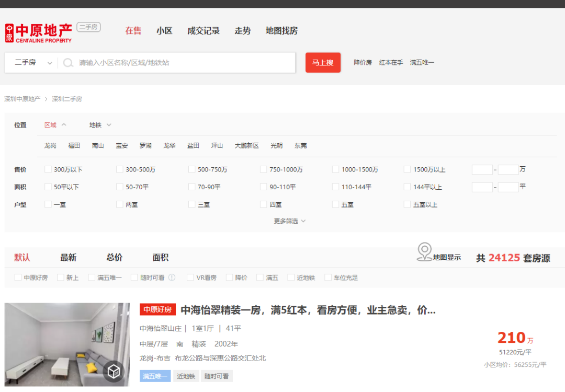565x392 pixels.
Task: Check the 300万以下 price checkbox
Action: coord(48,169)
